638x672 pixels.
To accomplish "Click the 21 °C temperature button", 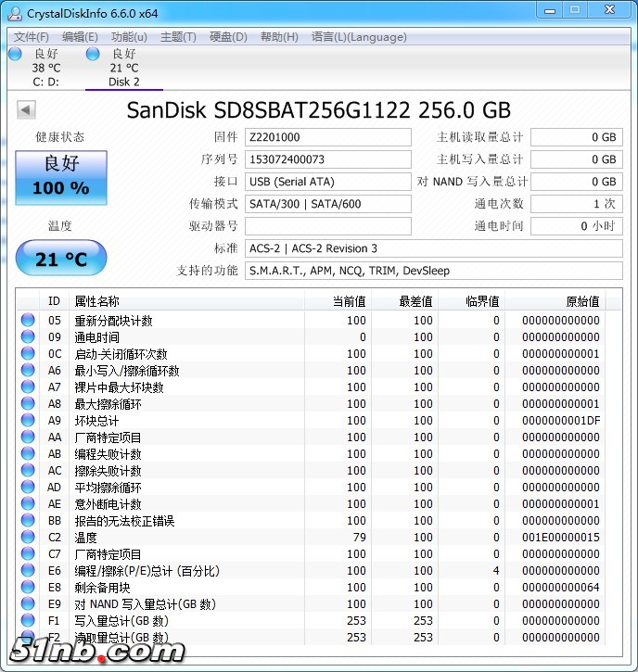I will (x=60, y=260).
